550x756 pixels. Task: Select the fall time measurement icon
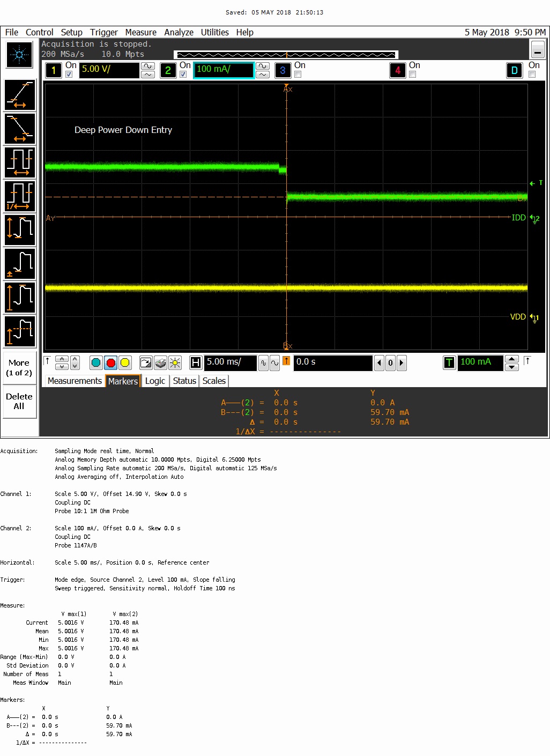click(20, 129)
